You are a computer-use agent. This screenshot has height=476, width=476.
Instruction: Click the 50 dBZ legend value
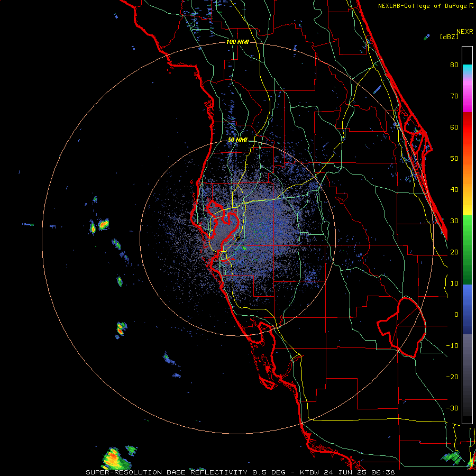point(454,159)
